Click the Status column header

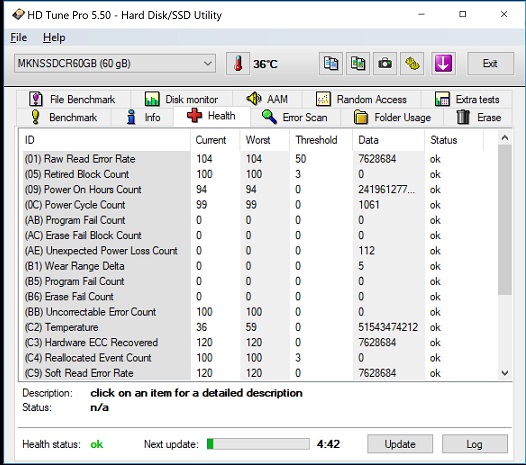454,140
